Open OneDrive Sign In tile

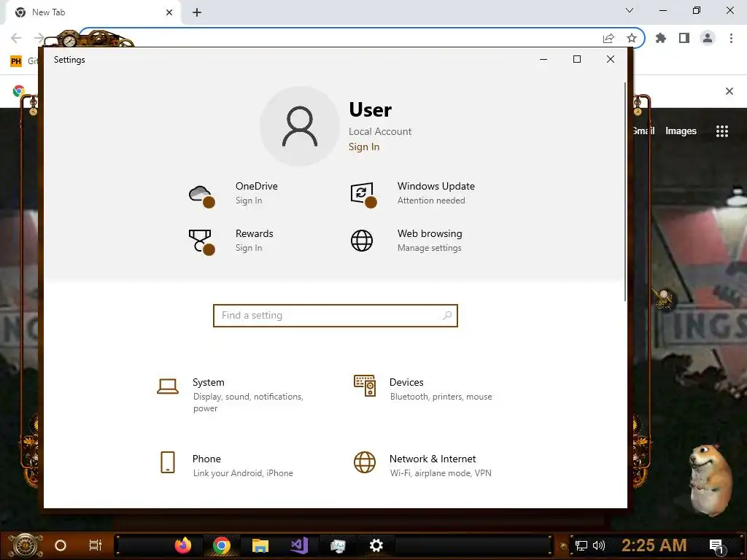pos(233,194)
